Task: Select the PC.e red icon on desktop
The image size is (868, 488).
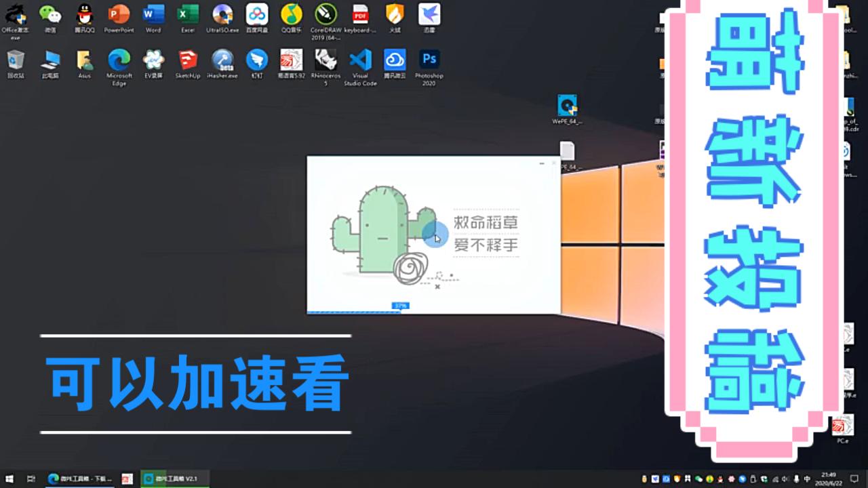Action: 842,430
